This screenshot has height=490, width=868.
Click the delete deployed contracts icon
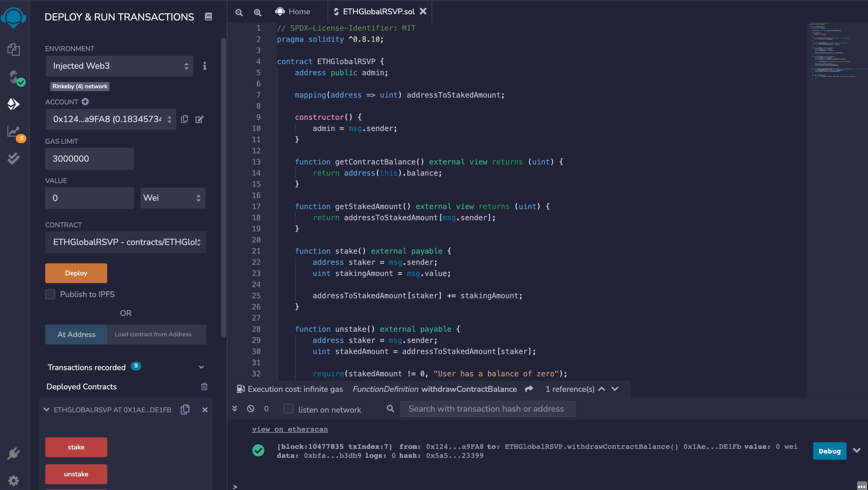click(x=203, y=386)
